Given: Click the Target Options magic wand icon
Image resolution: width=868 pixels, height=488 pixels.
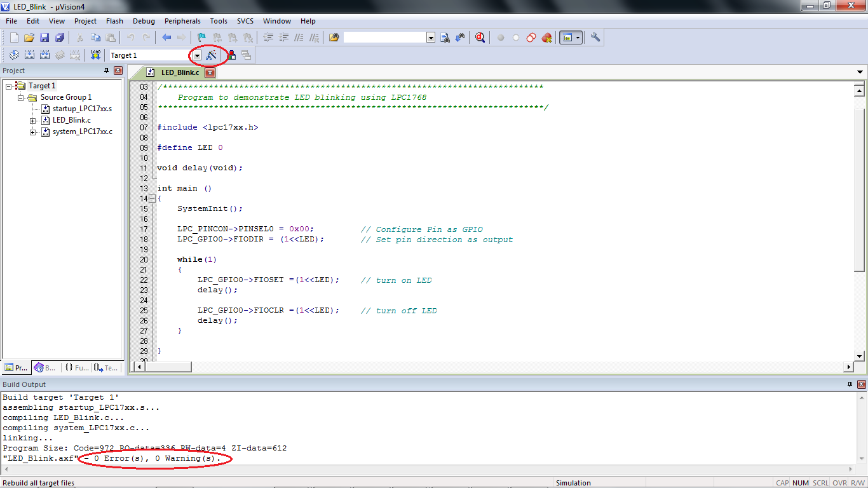Looking at the screenshot, I should [x=212, y=55].
